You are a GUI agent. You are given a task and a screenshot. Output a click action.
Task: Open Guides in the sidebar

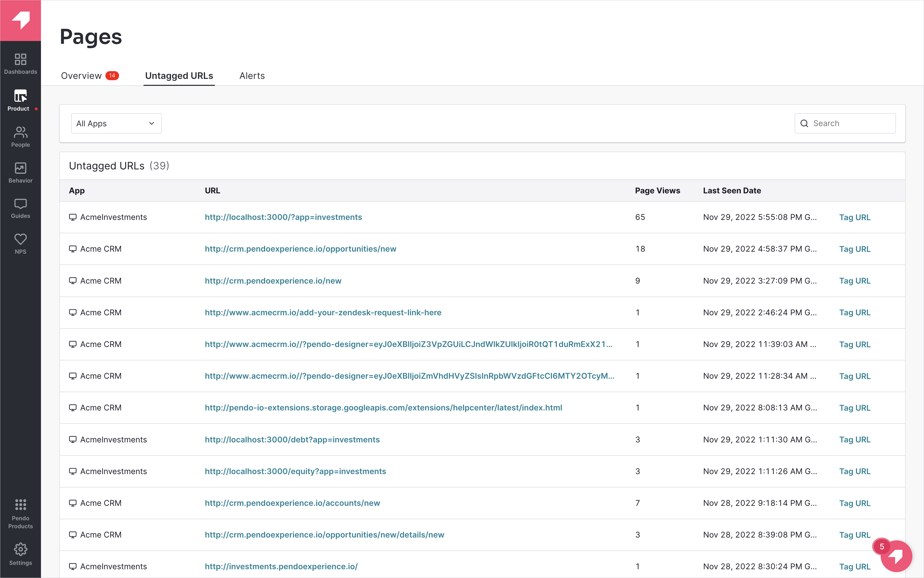point(20,208)
